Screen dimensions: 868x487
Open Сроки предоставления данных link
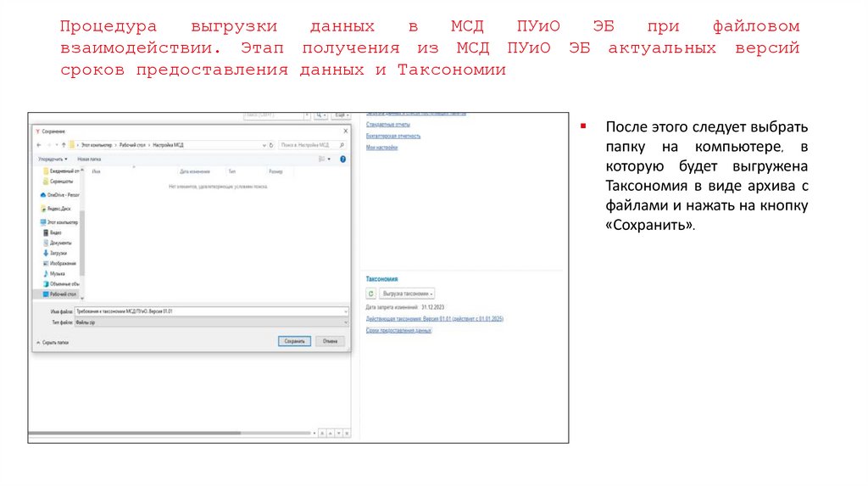tap(398, 331)
